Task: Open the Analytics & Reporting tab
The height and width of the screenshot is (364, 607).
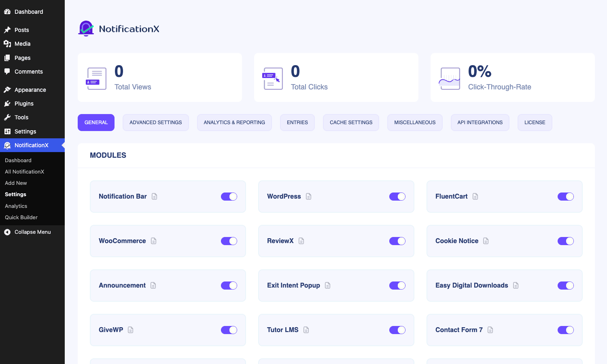Action: coord(234,123)
